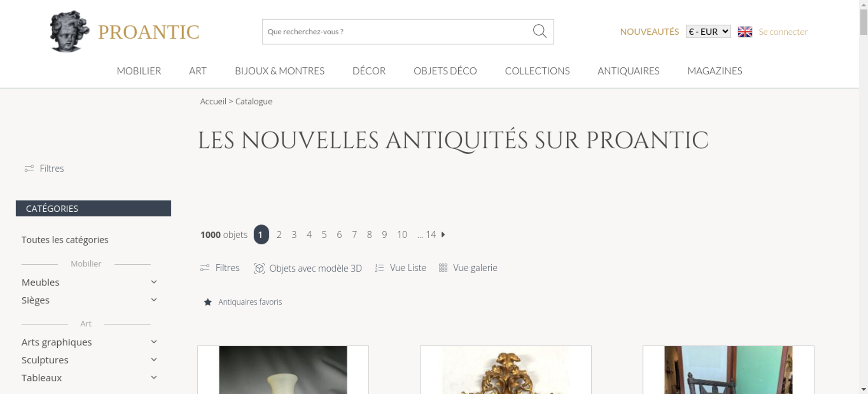Screen dimensions: 868x394
Task: Switch language via UK flag icon
Action: (x=745, y=32)
